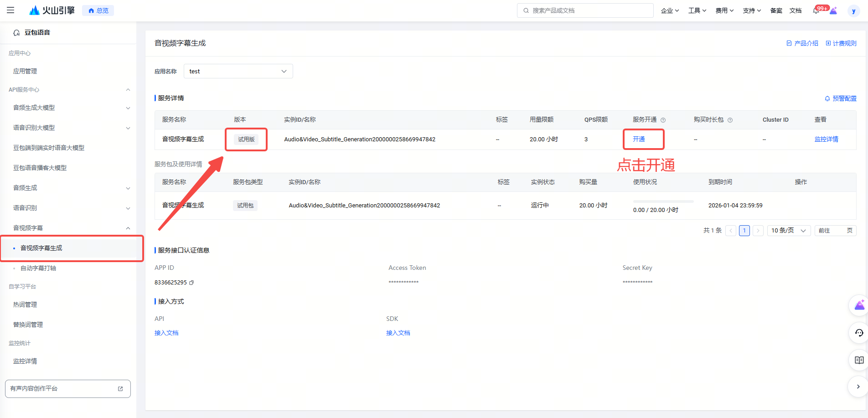Click the user avatar icon
The width and height of the screenshot is (868, 418).
[853, 11]
